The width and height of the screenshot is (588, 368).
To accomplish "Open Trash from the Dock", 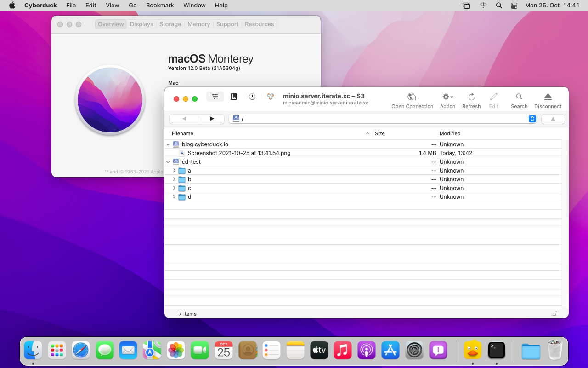I will pyautogui.click(x=555, y=351).
